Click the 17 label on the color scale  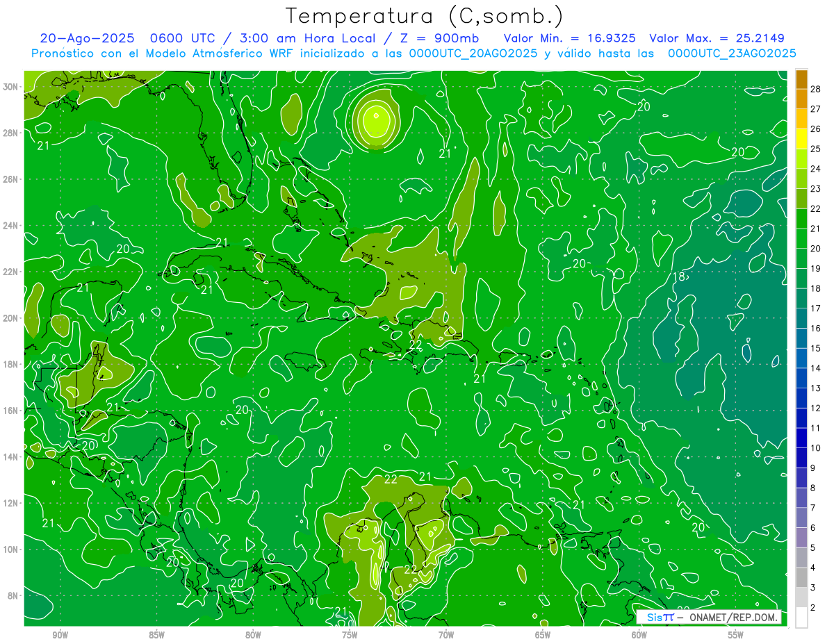816,308
